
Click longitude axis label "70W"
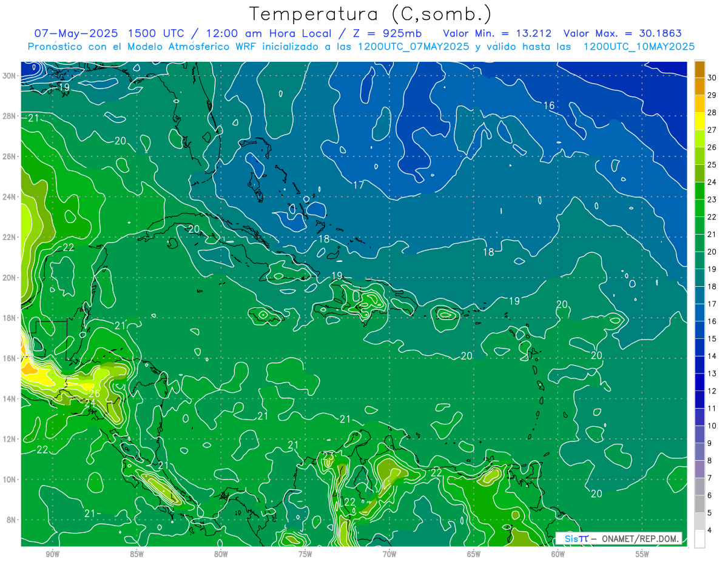(x=389, y=554)
